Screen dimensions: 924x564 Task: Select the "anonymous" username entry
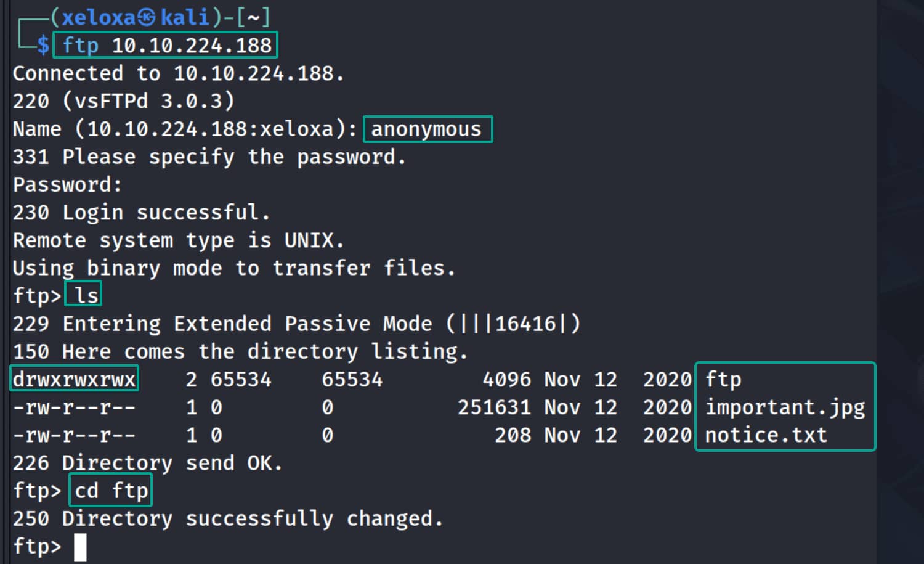[426, 129]
